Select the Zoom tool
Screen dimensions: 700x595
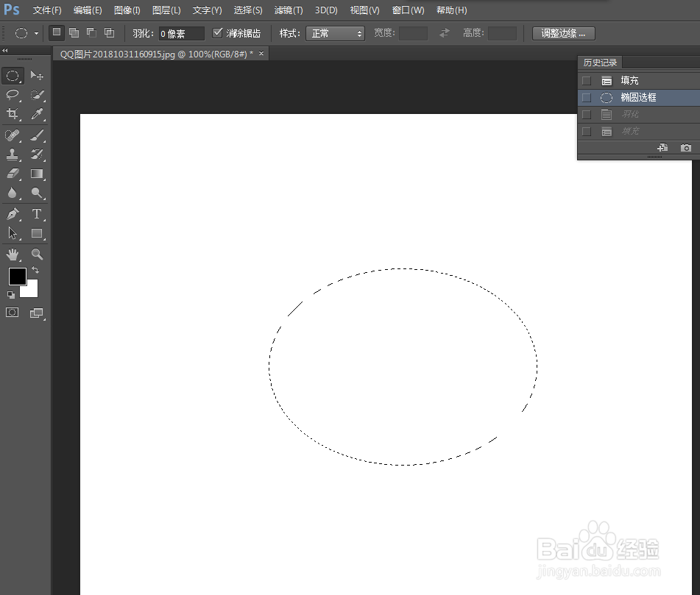pos(37,254)
